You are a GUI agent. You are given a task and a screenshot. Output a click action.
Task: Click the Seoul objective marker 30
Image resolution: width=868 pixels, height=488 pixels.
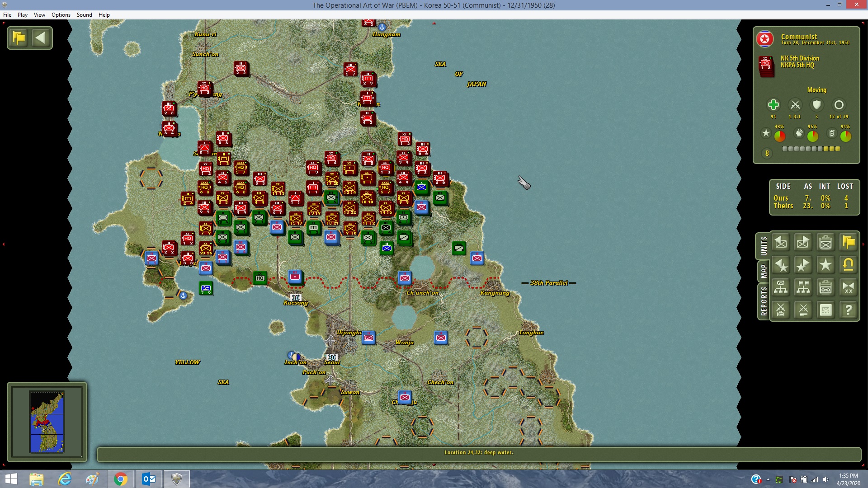[332, 357]
